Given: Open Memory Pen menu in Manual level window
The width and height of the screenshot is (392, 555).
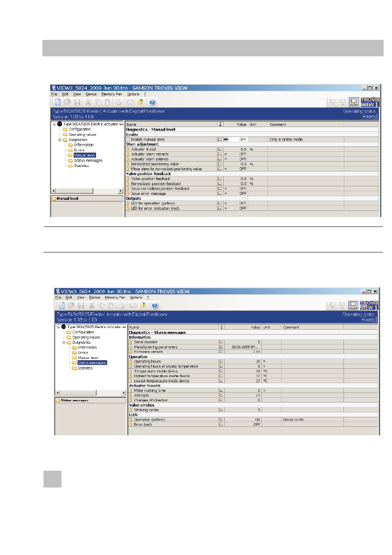Looking at the screenshot, I should click(112, 94).
